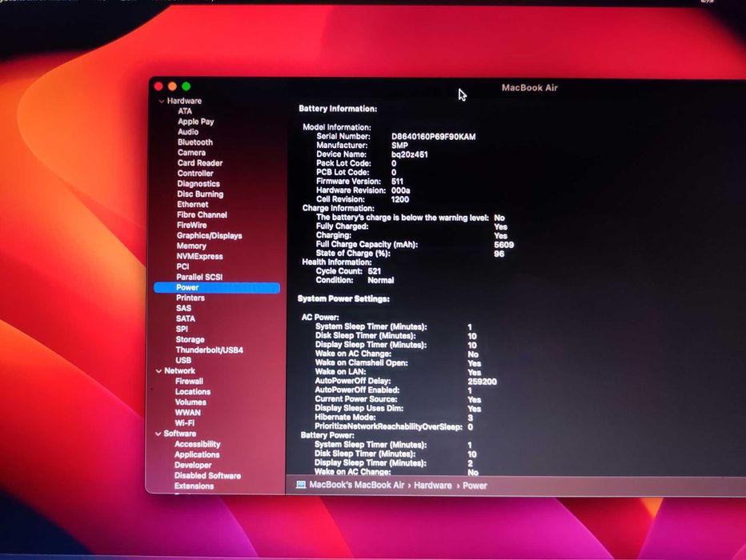Click Power in the path bar
The image size is (746, 560).
tap(475, 486)
